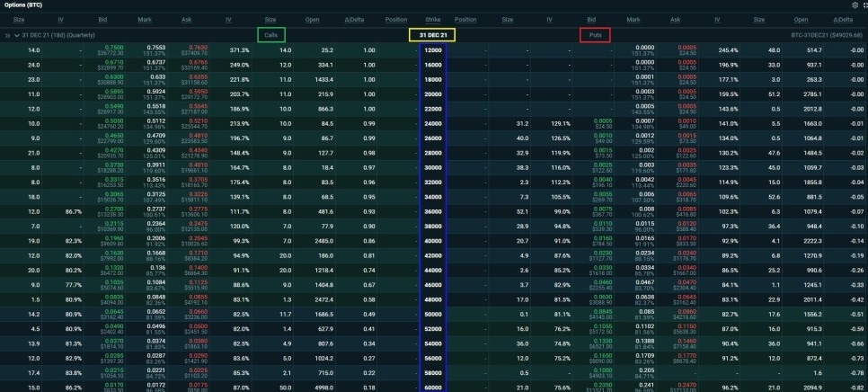Click call bid 0.2115 in the 38000 row

pyautogui.click(x=114, y=224)
